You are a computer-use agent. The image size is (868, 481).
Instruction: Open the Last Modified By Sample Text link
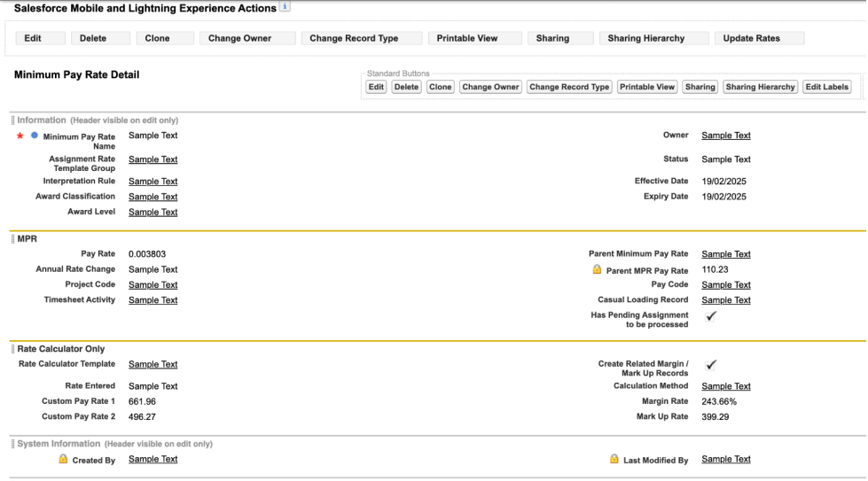click(726, 460)
